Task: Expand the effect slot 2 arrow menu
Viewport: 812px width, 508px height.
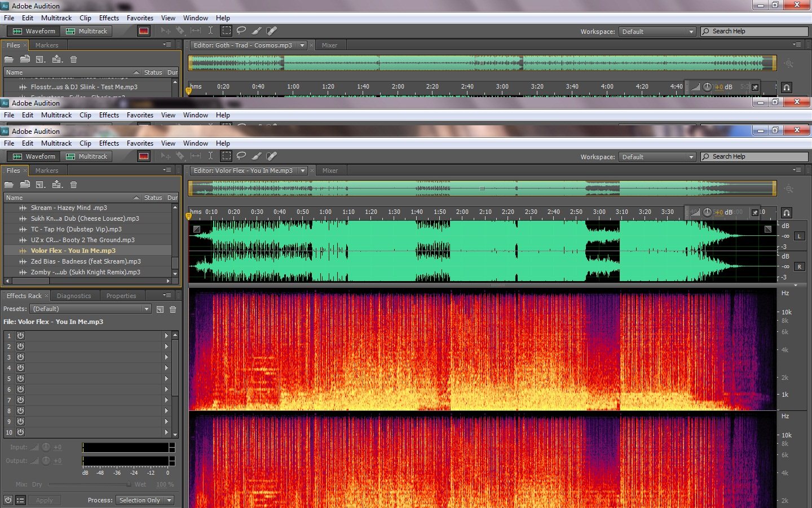Action: [166, 346]
